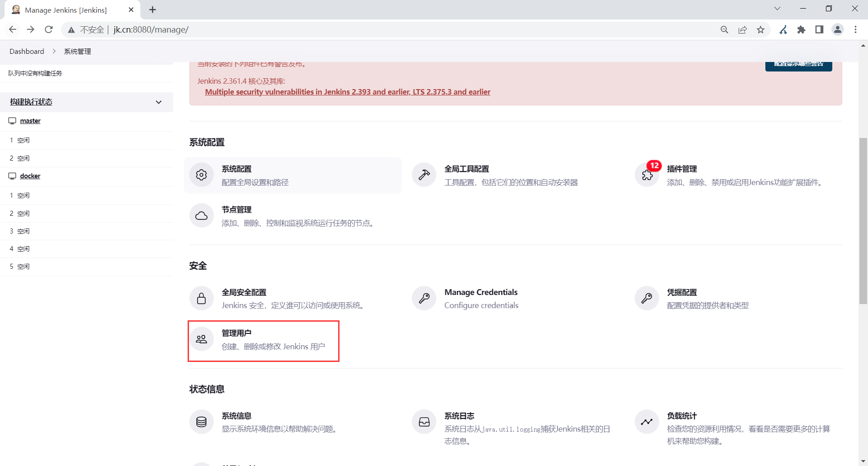Select the Manage Jenkins browser tab
This screenshot has height=466, width=868.
coord(72,10)
